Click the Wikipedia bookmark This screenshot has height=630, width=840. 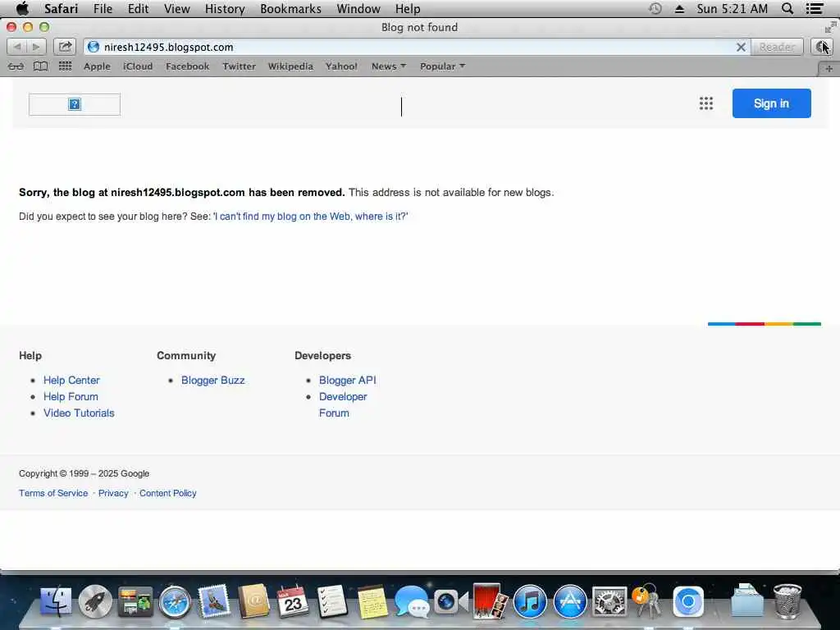(290, 66)
